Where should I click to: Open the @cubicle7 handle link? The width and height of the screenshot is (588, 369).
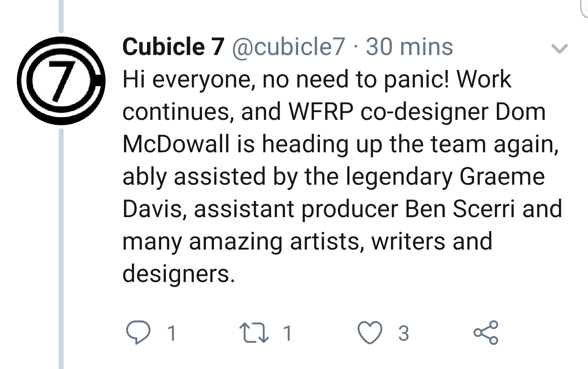point(289,46)
